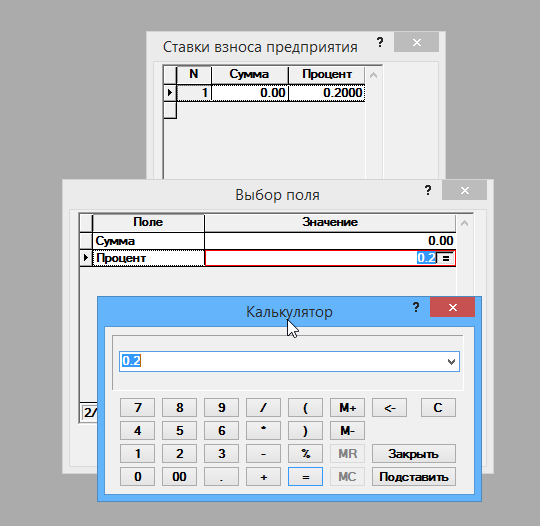The width and height of the screenshot is (540, 526).
Task: Click the Закрыть button
Action: click(x=414, y=453)
